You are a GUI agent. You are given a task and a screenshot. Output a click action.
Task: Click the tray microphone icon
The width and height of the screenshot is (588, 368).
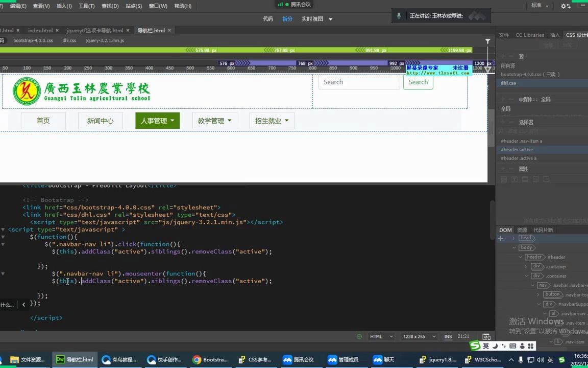(x=521, y=360)
